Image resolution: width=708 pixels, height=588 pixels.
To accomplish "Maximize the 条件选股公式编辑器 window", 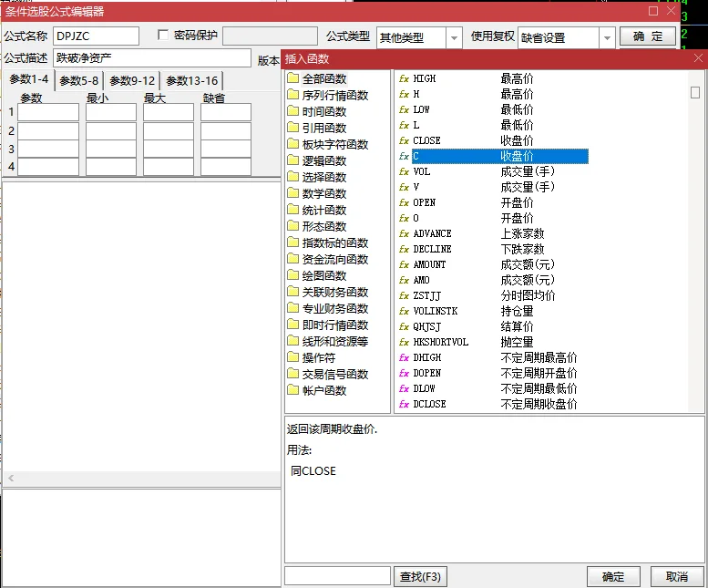I will click(x=653, y=11).
